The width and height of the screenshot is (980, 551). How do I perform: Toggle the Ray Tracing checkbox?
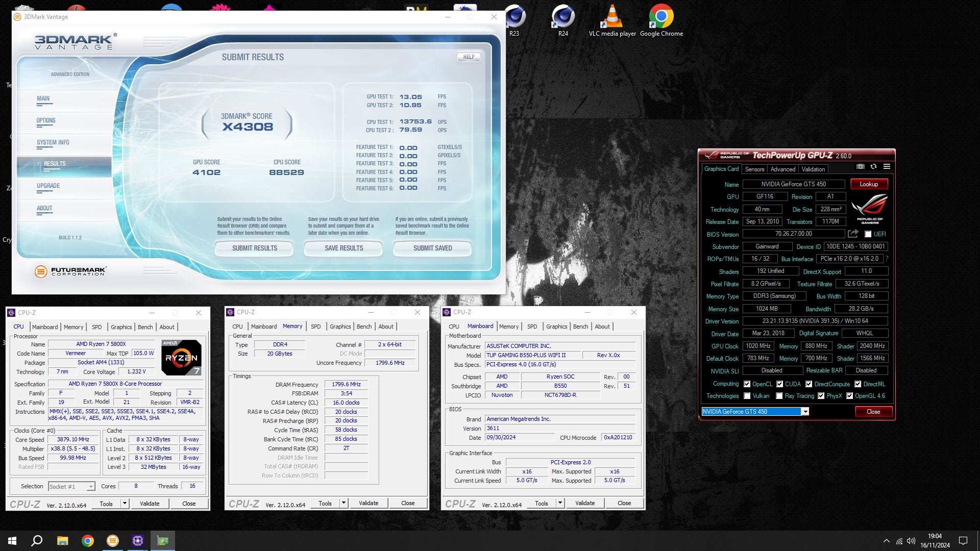pos(779,396)
